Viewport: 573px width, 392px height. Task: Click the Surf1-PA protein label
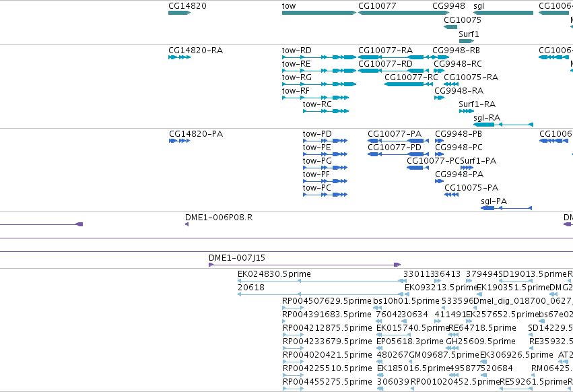tap(478, 161)
